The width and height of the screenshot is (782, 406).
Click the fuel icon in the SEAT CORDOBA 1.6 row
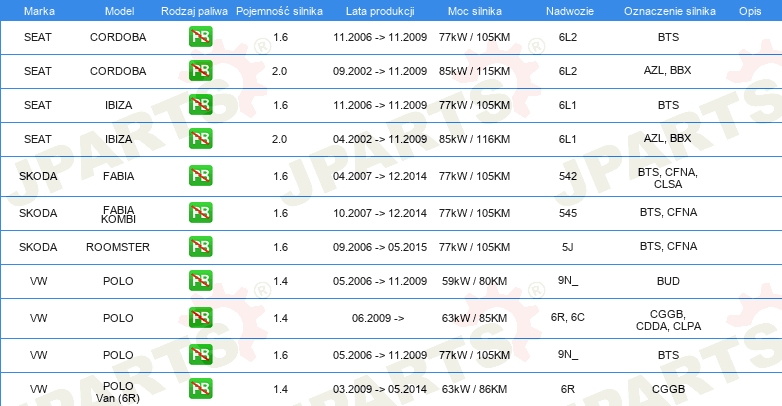click(200, 37)
